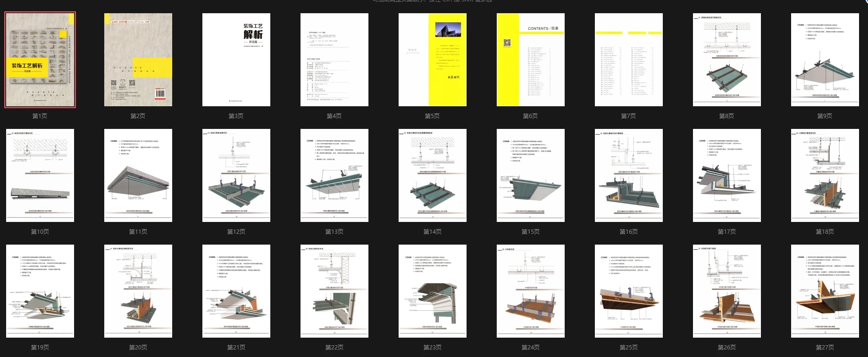Open the page 25 thumbnail

pos(629,291)
